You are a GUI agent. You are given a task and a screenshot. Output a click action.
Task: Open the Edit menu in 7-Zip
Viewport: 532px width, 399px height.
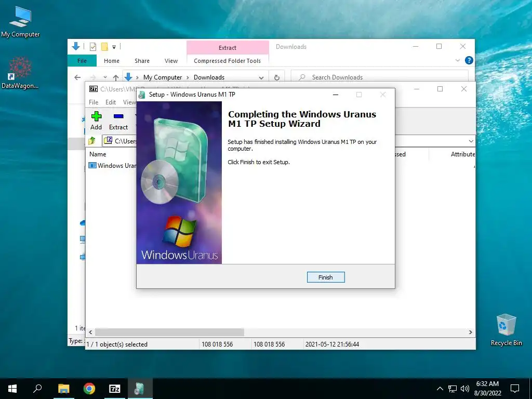pyautogui.click(x=111, y=102)
